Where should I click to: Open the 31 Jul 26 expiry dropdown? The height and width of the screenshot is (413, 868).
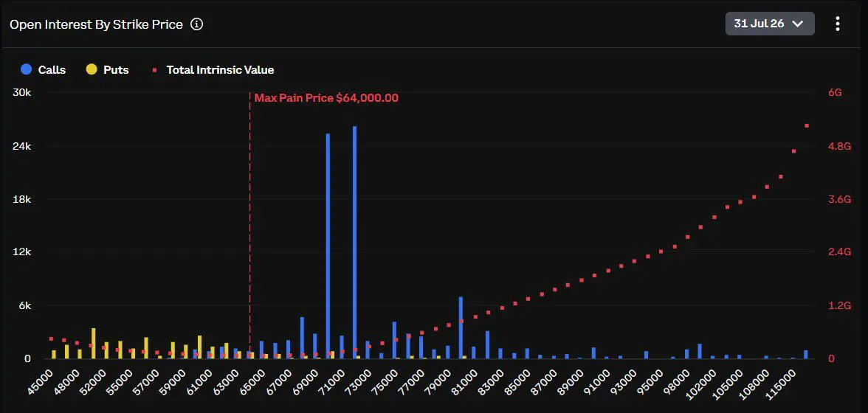(x=770, y=24)
